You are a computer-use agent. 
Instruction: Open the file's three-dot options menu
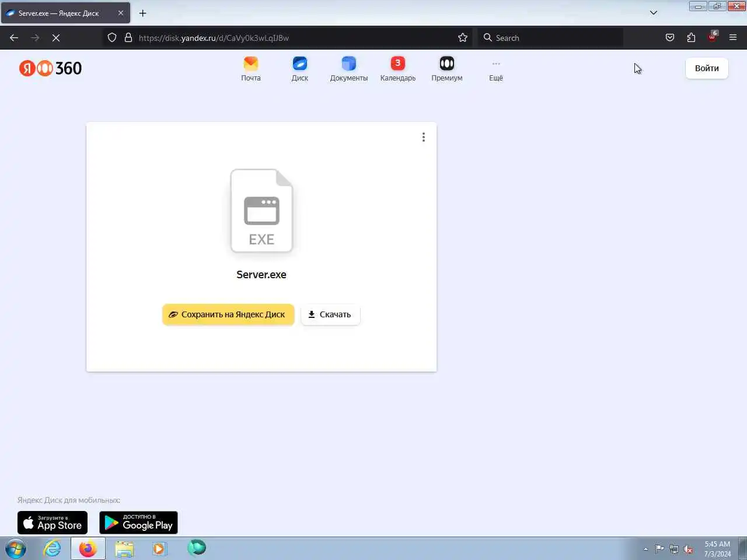coord(424,137)
